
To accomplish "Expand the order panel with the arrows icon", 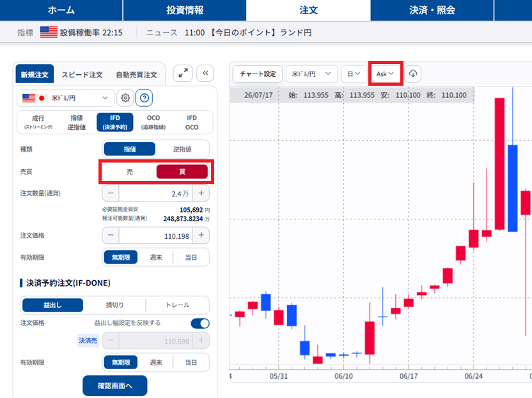I will (x=183, y=73).
